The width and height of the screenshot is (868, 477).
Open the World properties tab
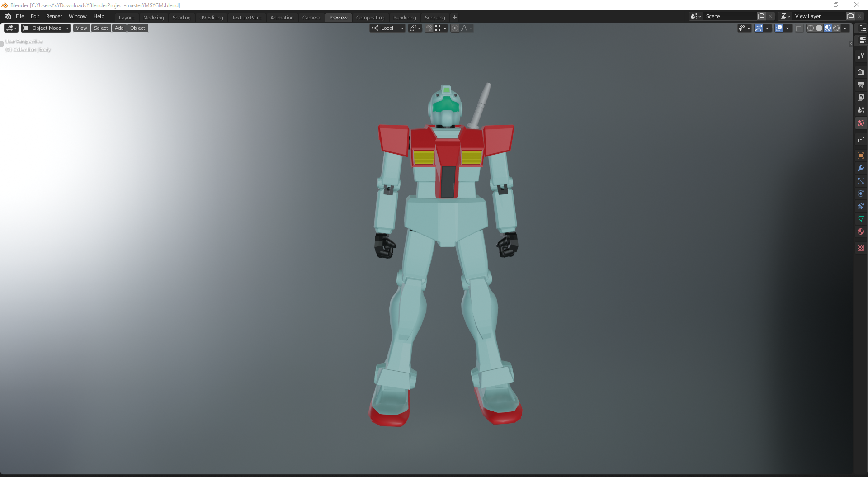(861, 123)
